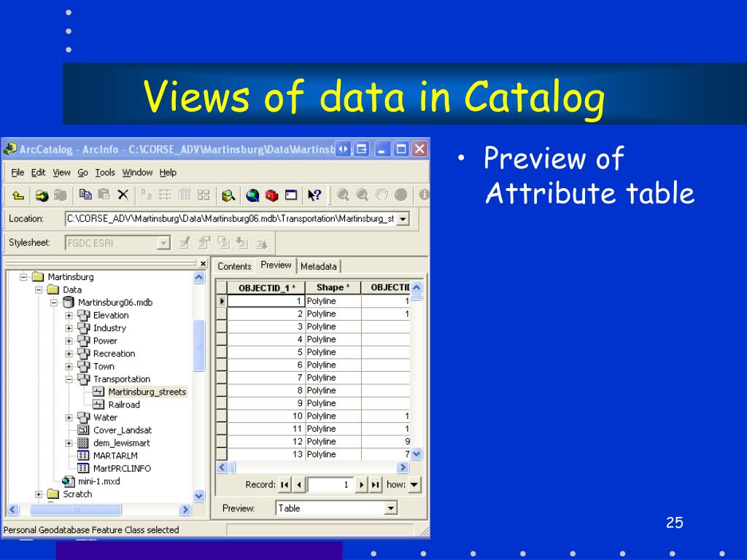Open the Stylesheet FGDC ESRI dropdown
Image resolution: width=747 pixels, height=560 pixels.
[163, 244]
